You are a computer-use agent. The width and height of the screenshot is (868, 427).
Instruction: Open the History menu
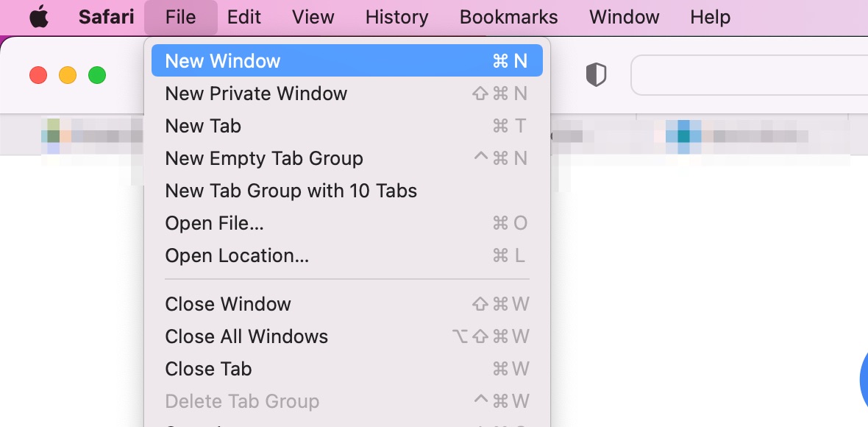[x=397, y=17]
